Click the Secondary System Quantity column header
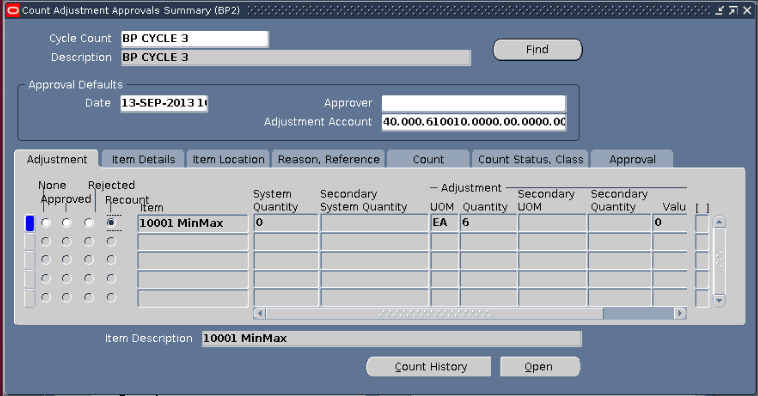Viewport: 758px width, 396px height. (x=364, y=200)
